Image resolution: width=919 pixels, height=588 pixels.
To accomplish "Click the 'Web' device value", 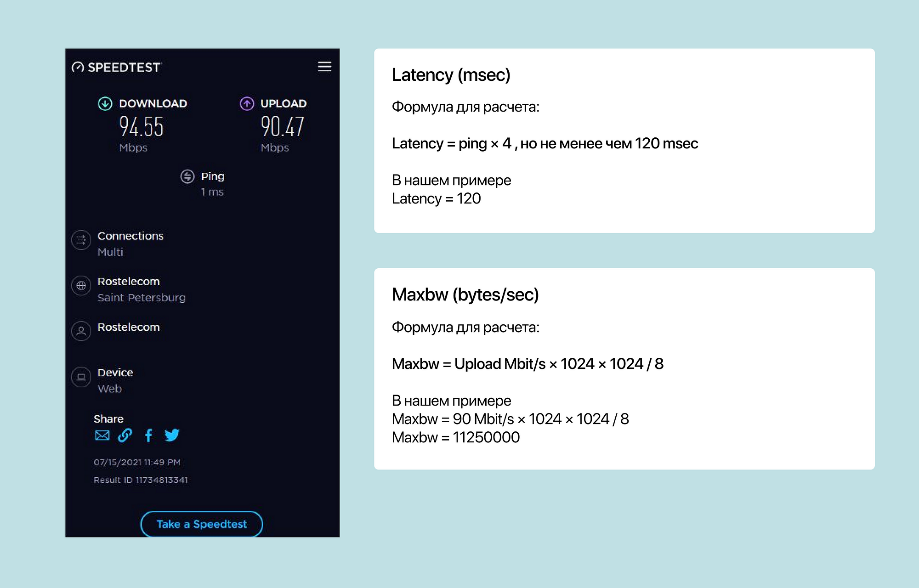I will point(110,389).
